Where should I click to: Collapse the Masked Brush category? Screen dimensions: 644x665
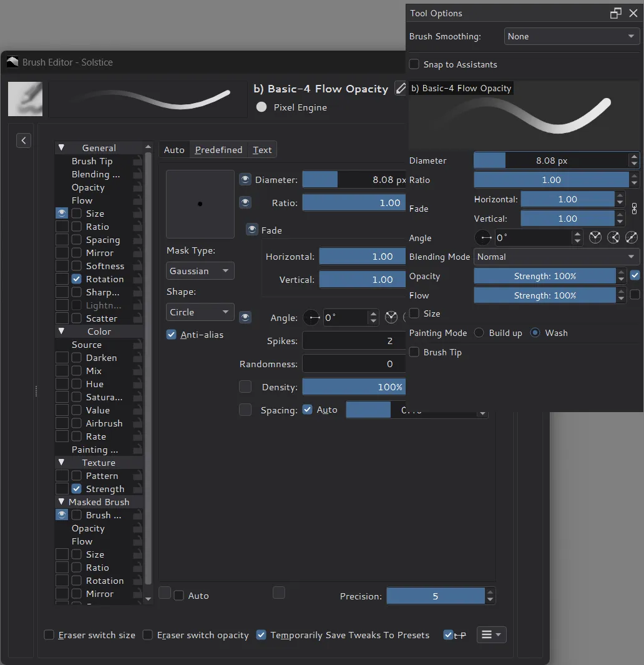(62, 502)
